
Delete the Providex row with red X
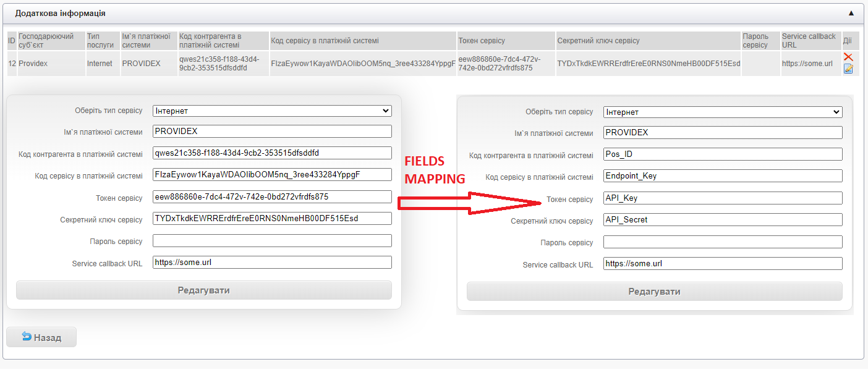pyautogui.click(x=848, y=57)
